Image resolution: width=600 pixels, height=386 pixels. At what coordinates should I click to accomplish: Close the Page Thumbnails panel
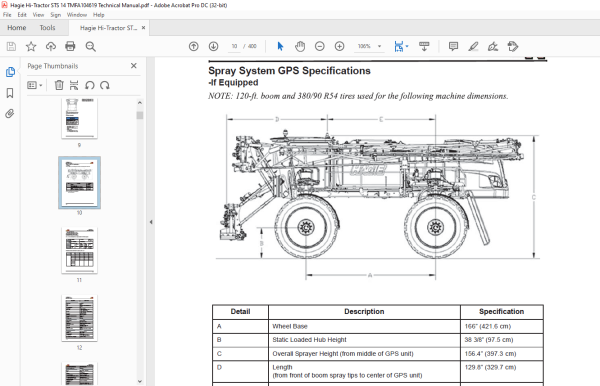134,66
